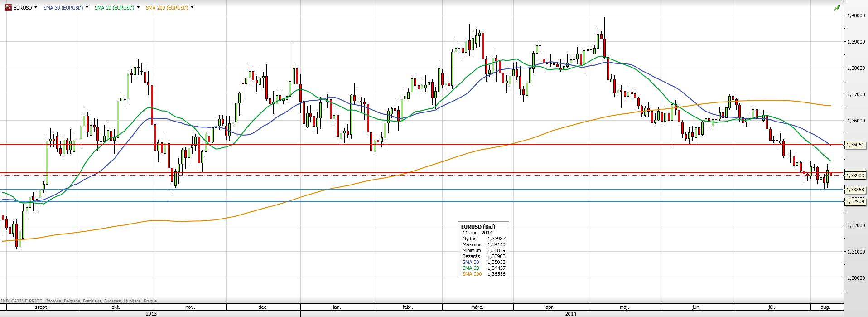Select the 1,35061 red line price tag
This screenshot has height=317, width=868.
pyautogui.click(x=855, y=145)
